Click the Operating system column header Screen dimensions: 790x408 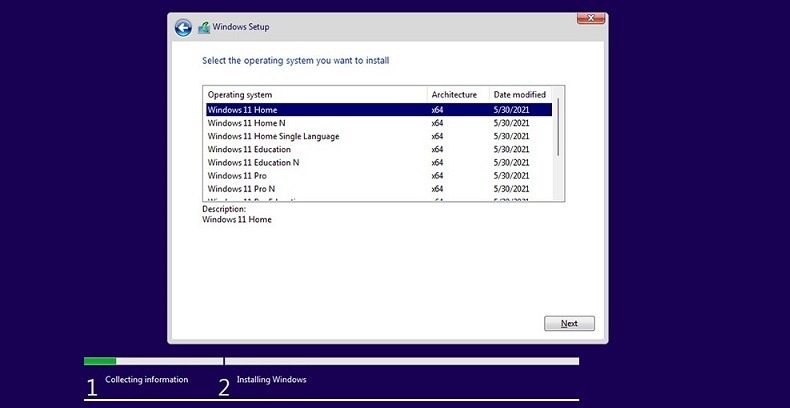pos(315,95)
